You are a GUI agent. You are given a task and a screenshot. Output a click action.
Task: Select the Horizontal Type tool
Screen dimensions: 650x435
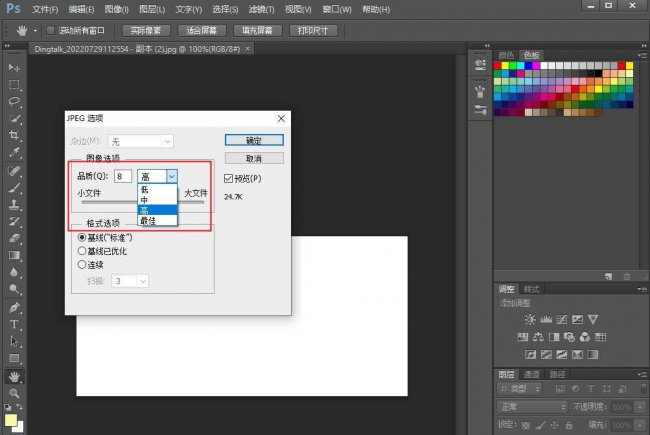tap(14, 325)
